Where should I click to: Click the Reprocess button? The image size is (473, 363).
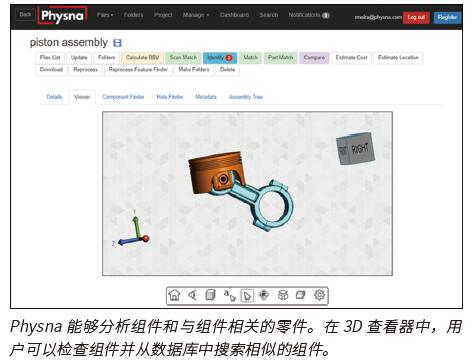(x=86, y=70)
